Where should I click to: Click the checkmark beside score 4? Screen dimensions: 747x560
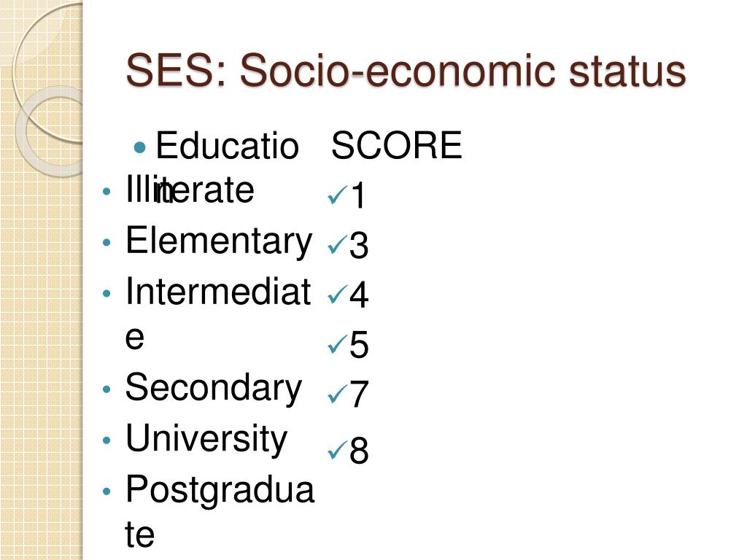[x=337, y=295]
